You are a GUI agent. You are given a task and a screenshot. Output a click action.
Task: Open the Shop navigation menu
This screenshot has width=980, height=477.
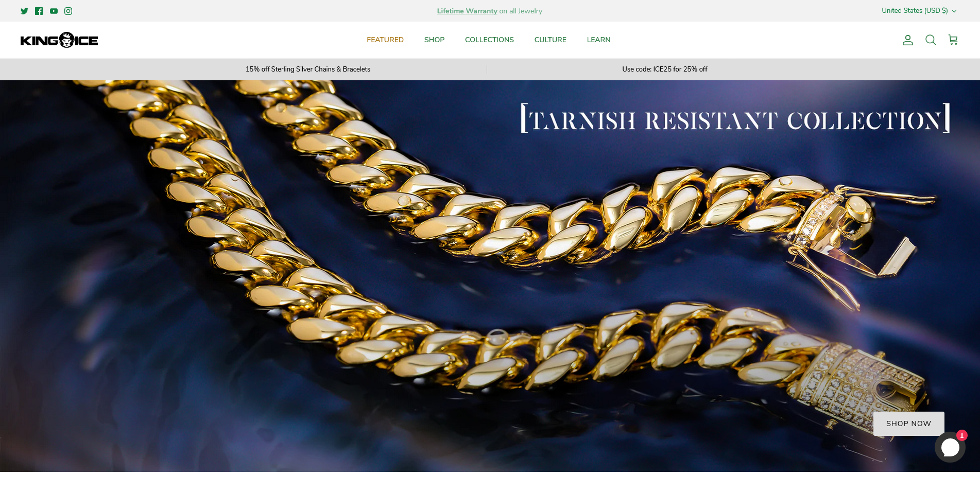pos(434,40)
